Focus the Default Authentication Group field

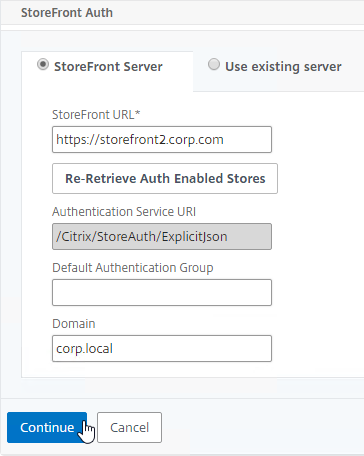pyautogui.click(x=162, y=292)
